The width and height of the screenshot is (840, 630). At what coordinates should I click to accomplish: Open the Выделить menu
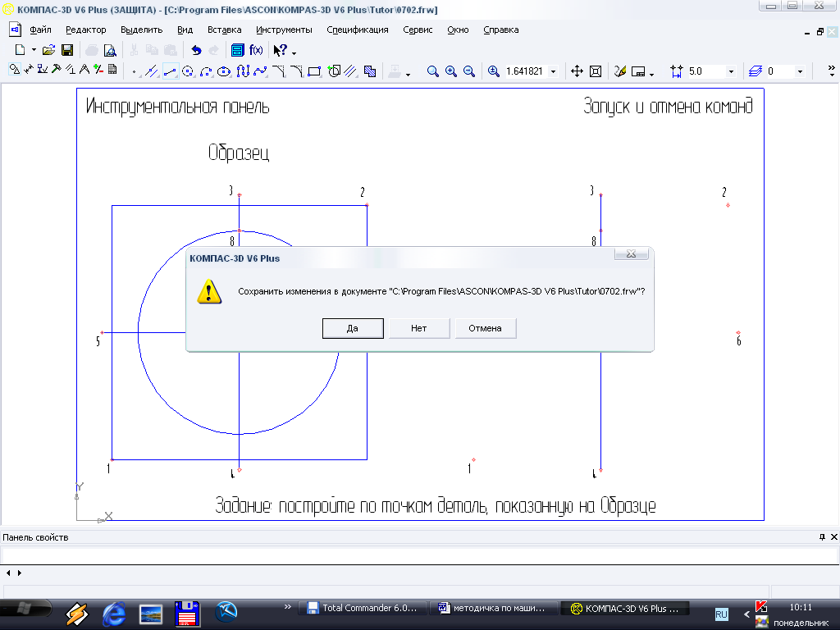coord(141,30)
